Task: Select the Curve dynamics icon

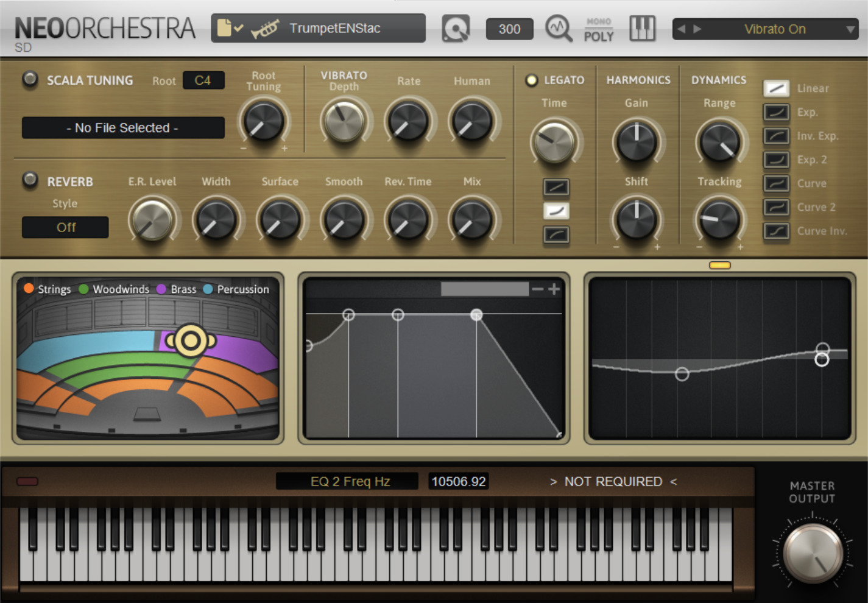Action: tap(776, 183)
